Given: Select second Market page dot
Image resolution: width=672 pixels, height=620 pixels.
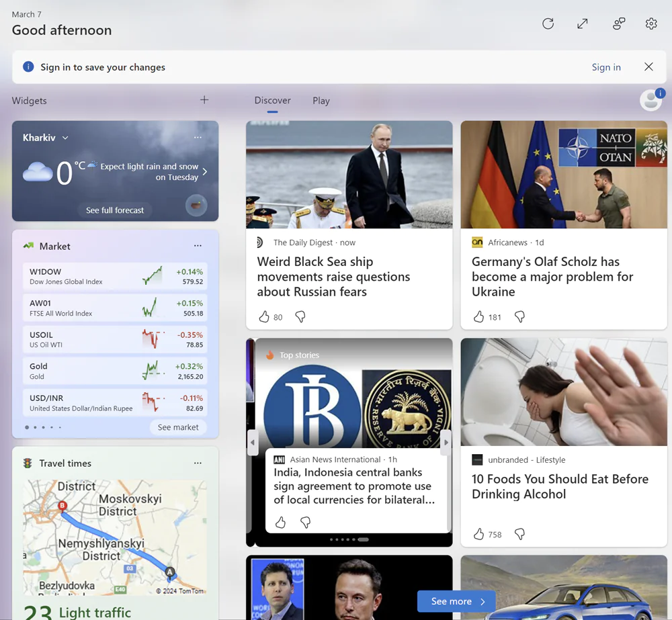Looking at the screenshot, I should [35, 427].
